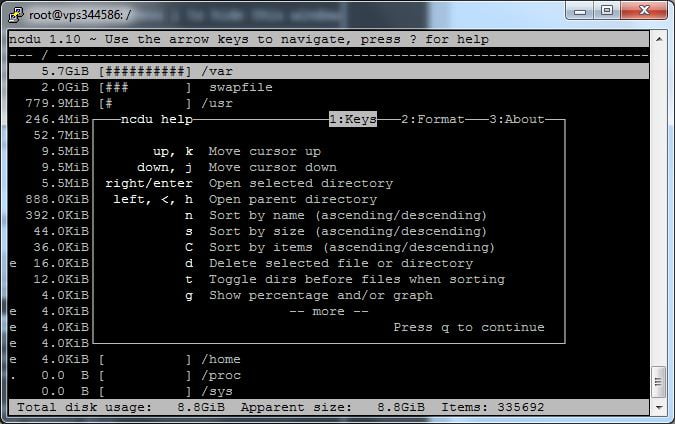Maximize the PuTTY window
This screenshot has height=424, width=675.
[x=607, y=11]
